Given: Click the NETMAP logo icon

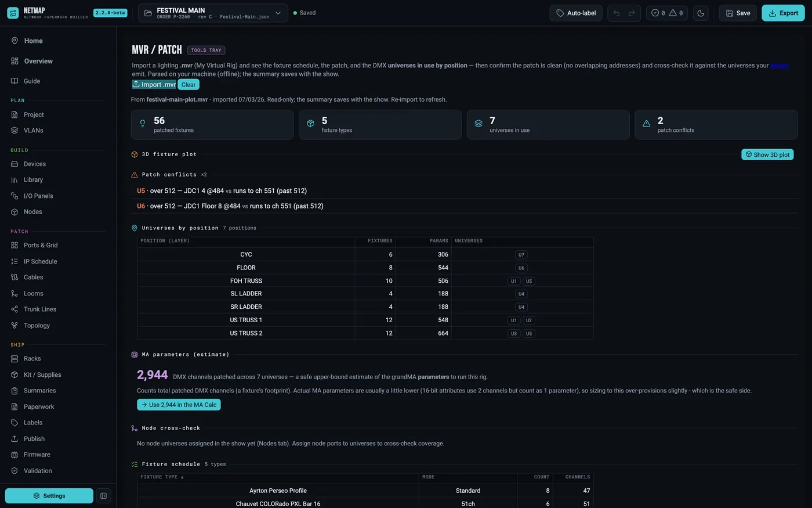Looking at the screenshot, I should pos(13,13).
